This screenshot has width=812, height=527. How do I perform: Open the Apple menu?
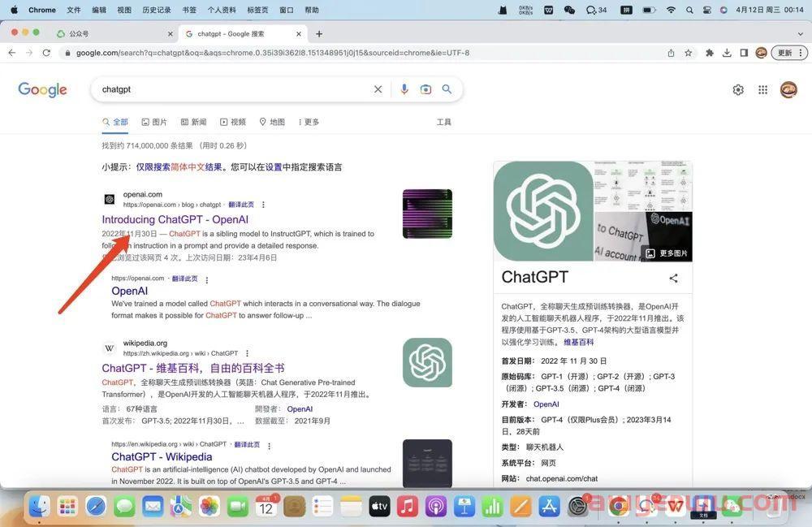click(14, 9)
